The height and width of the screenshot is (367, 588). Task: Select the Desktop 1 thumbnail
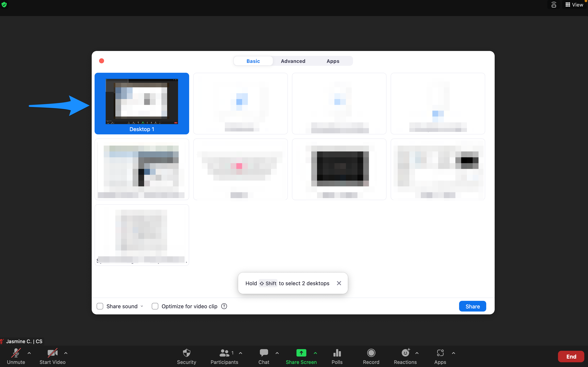click(x=142, y=103)
